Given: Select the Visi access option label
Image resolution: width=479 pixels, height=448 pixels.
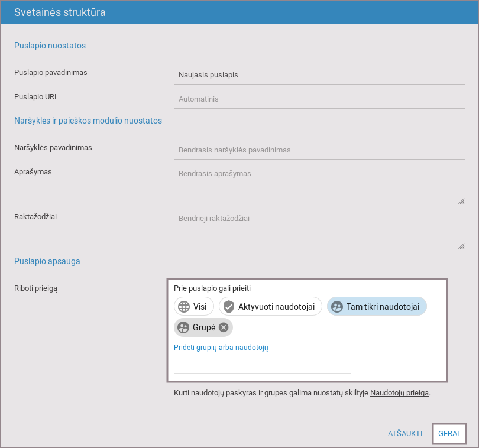Looking at the screenshot, I should click(200, 306).
